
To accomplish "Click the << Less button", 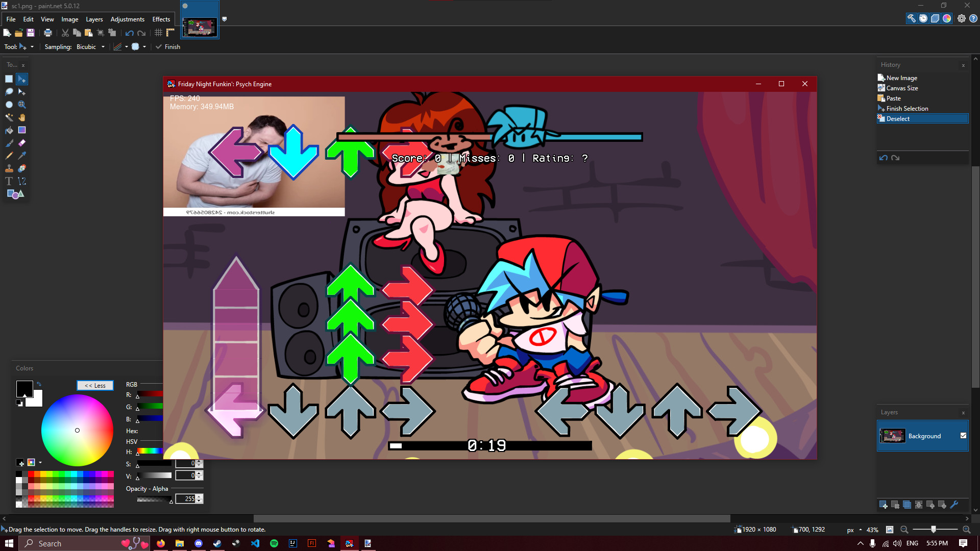I will (x=95, y=386).
